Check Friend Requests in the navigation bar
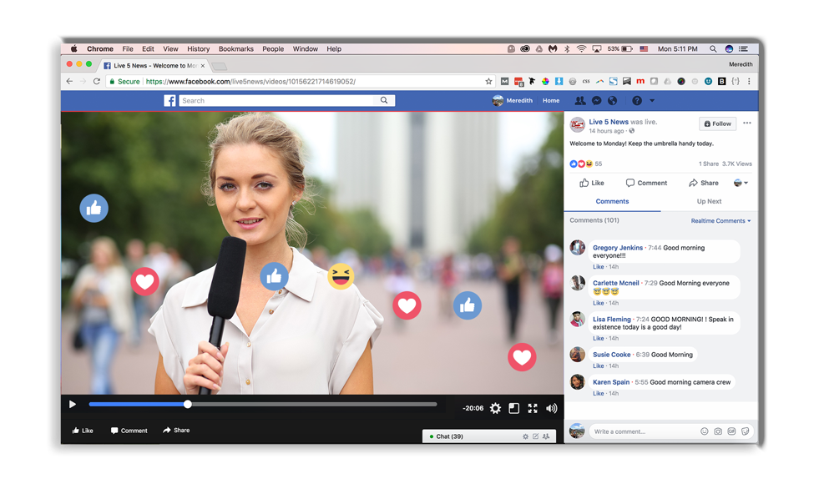 [579, 100]
